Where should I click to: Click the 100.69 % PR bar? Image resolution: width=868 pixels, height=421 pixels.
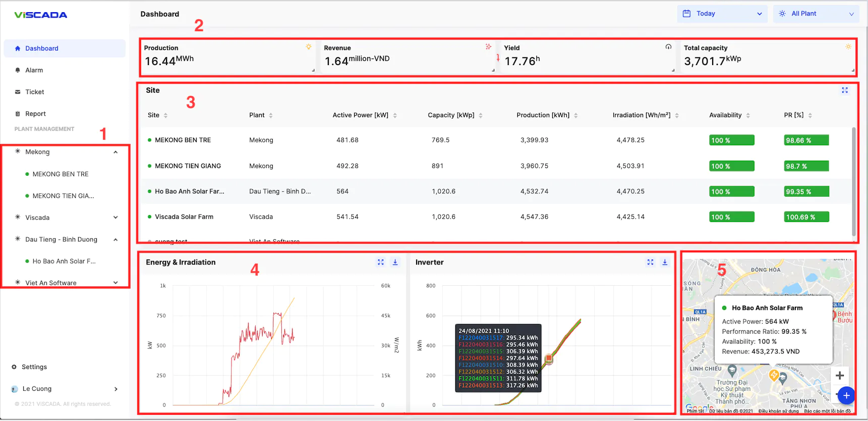click(806, 217)
